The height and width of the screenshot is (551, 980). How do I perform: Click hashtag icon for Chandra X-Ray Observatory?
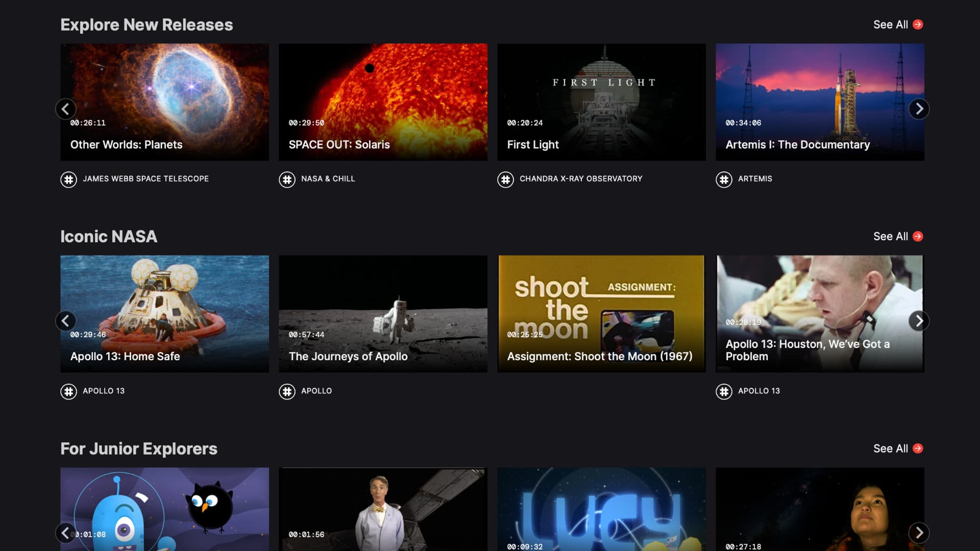[x=505, y=180]
